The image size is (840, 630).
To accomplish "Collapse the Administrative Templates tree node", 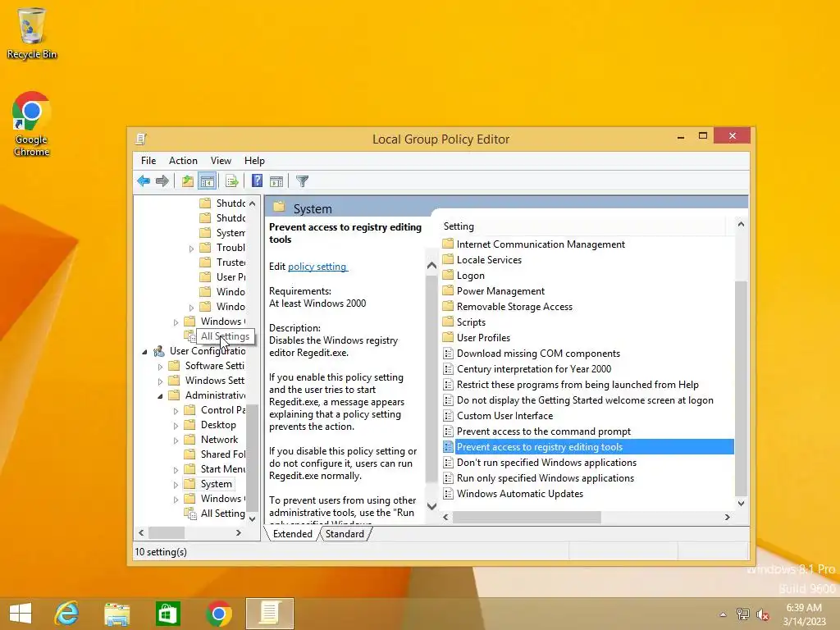I will click(x=160, y=396).
